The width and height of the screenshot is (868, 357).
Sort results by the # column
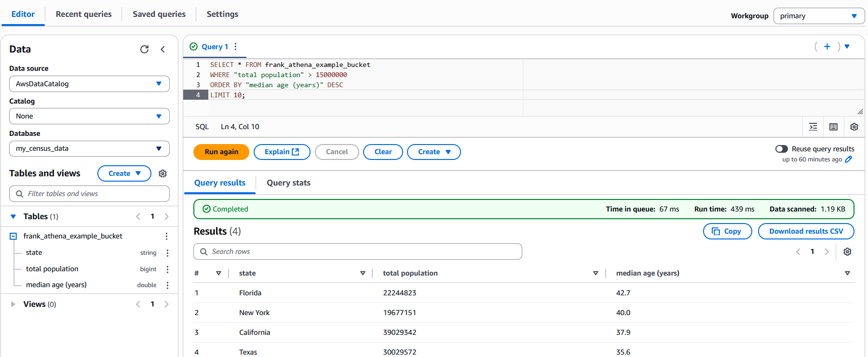coord(218,273)
